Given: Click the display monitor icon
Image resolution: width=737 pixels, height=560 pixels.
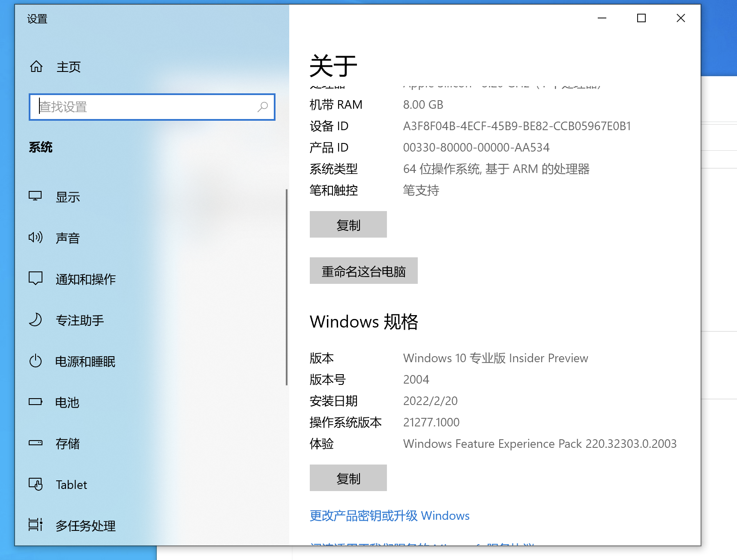Looking at the screenshot, I should click(x=35, y=197).
